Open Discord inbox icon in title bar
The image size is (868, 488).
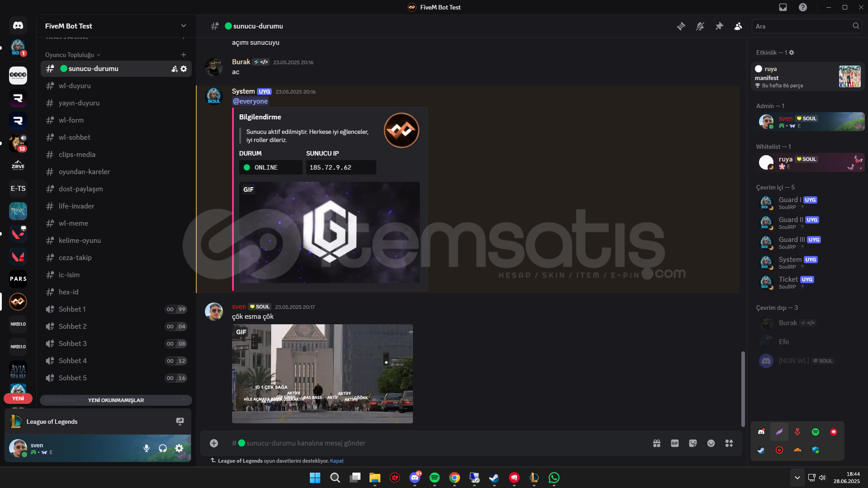[783, 7]
